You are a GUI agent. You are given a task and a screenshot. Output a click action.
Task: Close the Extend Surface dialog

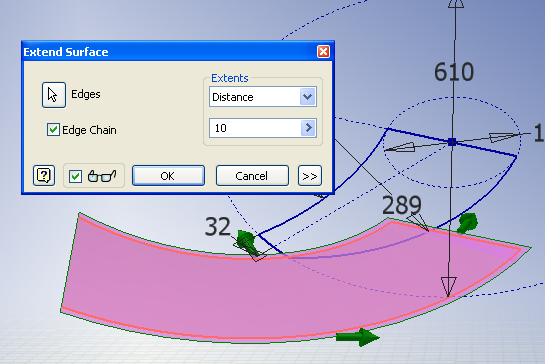(x=323, y=52)
